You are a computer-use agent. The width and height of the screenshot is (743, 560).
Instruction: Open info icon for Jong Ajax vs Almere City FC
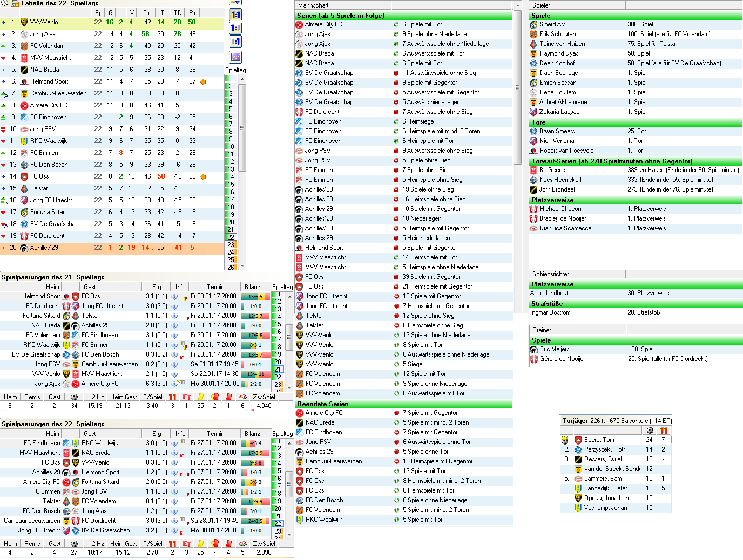tap(175, 384)
